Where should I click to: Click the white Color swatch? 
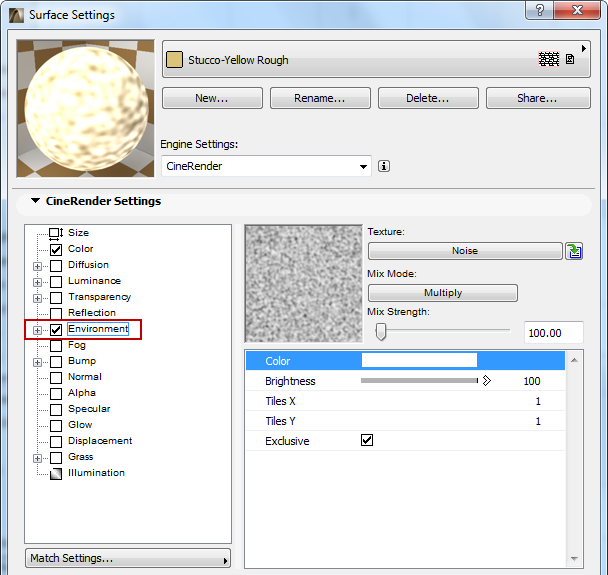[x=419, y=360]
